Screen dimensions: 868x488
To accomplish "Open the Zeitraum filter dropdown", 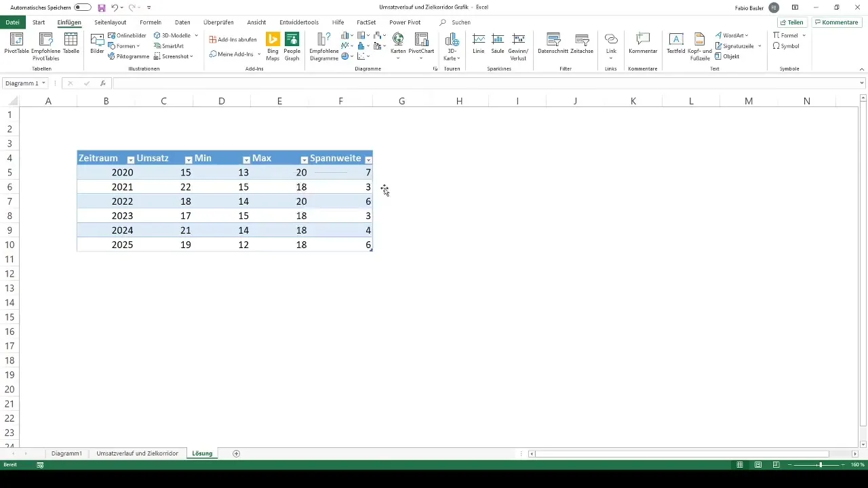I will (131, 159).
